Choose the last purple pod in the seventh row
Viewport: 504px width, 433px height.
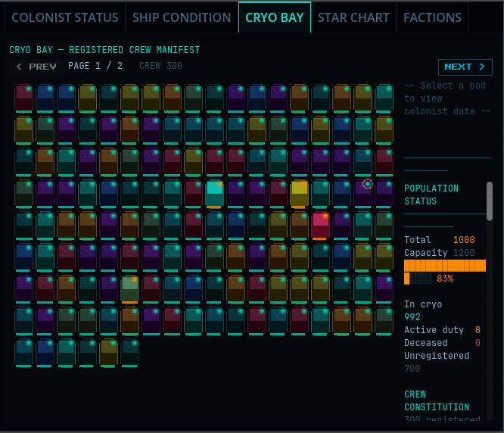coord(384,290)
